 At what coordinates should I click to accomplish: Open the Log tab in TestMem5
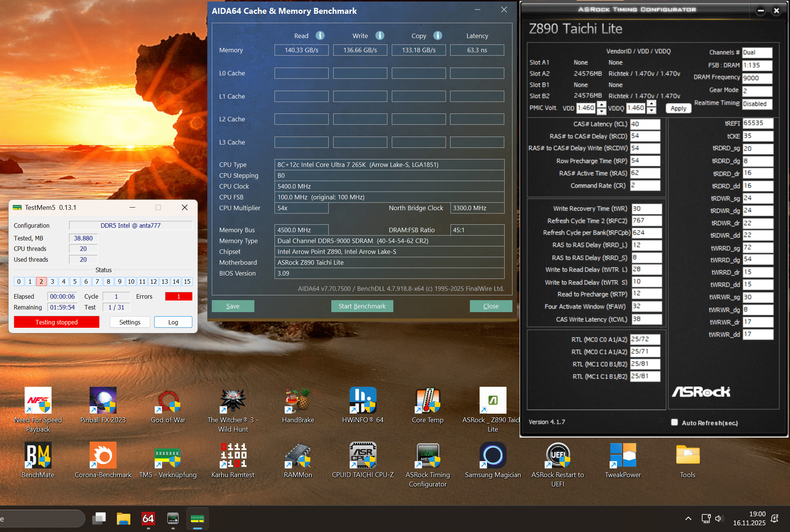pos(173,322)
